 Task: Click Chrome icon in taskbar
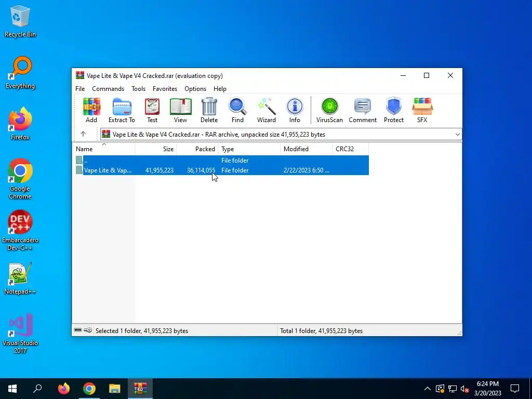click(89, 389)
